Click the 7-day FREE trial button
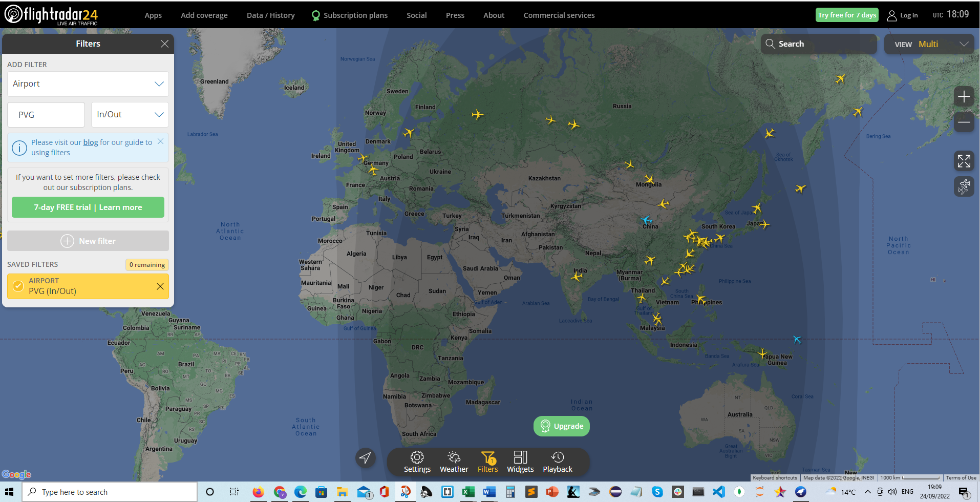 click(88, 207)
